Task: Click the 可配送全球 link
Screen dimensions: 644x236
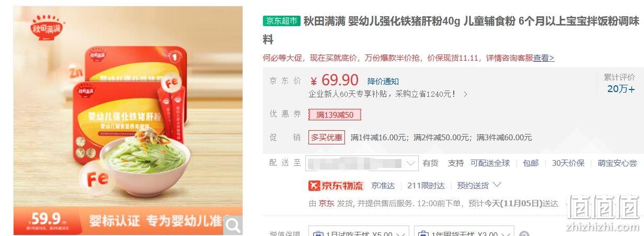Action: coord(490,163)
